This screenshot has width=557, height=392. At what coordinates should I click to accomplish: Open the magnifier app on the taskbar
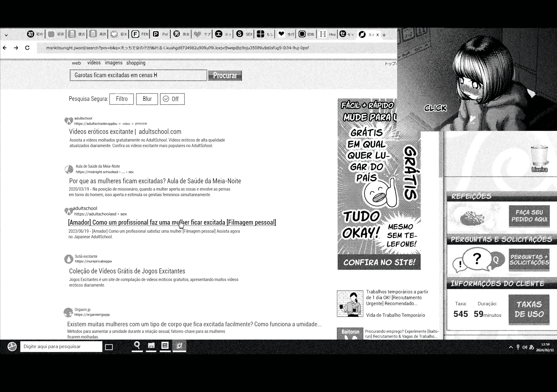(x=137, y=346)
